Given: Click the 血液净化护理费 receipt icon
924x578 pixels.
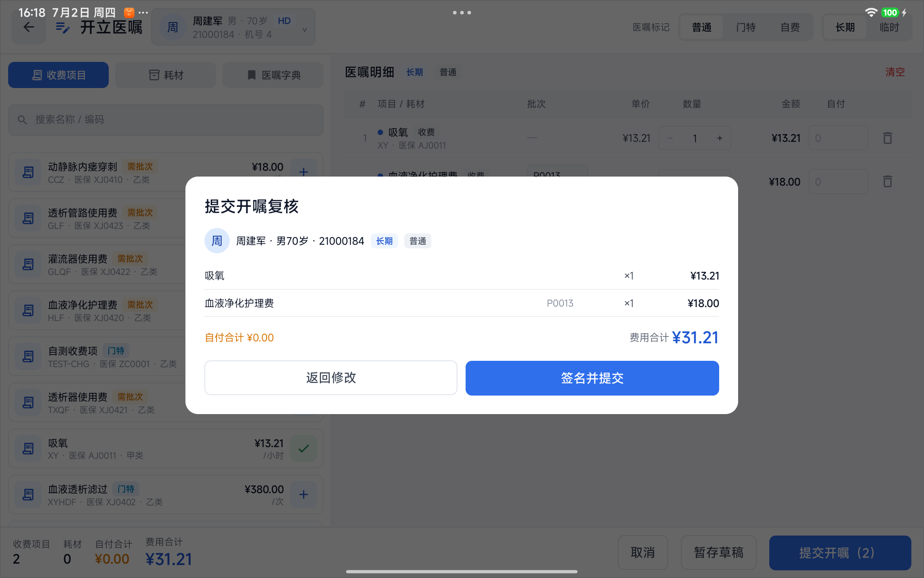Looking at the screenshot, I should (x=28, y=310).
